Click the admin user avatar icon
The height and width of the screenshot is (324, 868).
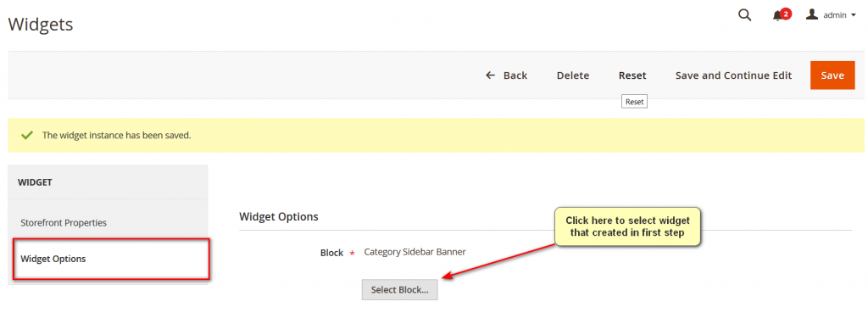click(x=812, y=15)
